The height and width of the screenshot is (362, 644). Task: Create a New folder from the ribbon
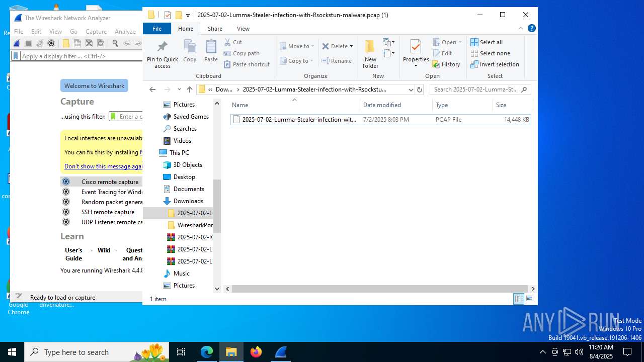click(x=370, y=54)
